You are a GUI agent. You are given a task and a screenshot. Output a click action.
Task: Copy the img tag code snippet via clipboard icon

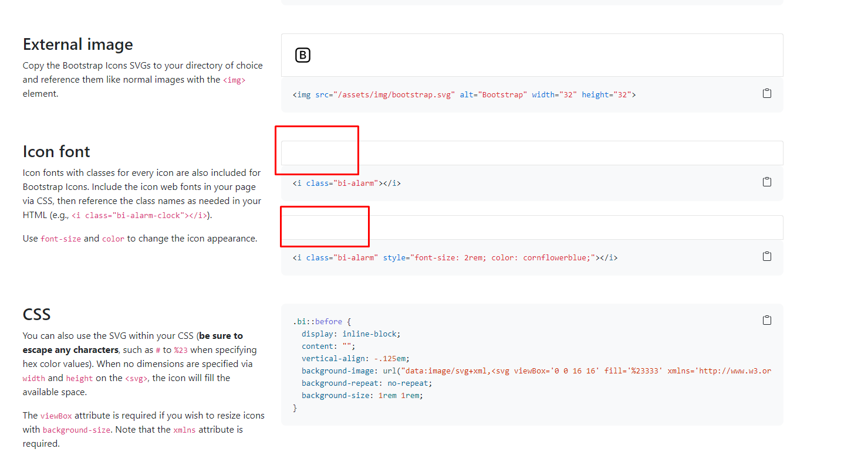766,93
